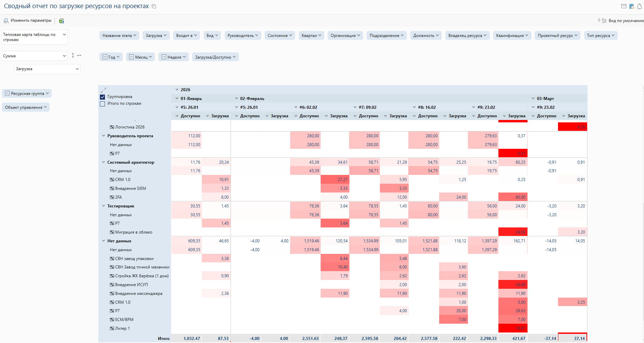
Task: Open the Загрузка/Доступно column field
Action: (x=215, y=57)
